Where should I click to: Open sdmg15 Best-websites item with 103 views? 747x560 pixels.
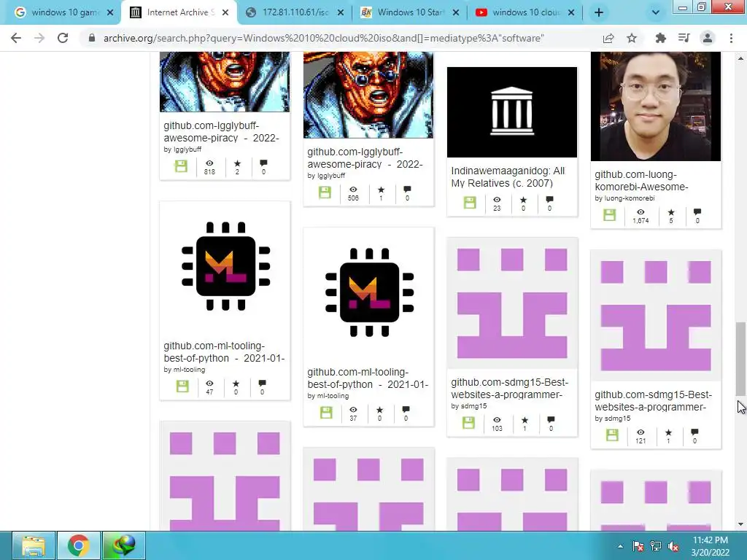point(509,388)
